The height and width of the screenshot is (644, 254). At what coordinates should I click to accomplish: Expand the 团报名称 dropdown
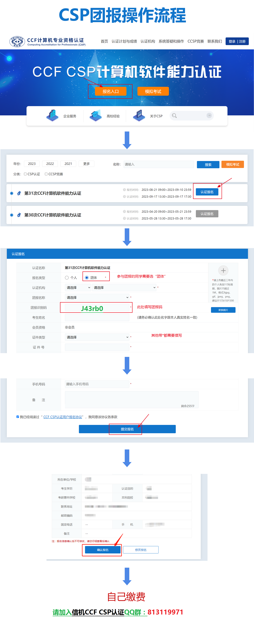97,297
